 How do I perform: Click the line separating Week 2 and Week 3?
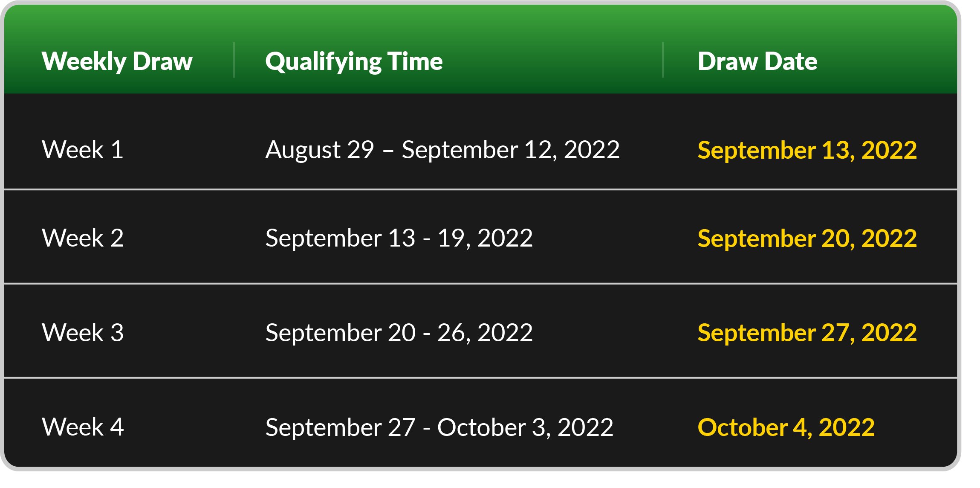[480, 283]
